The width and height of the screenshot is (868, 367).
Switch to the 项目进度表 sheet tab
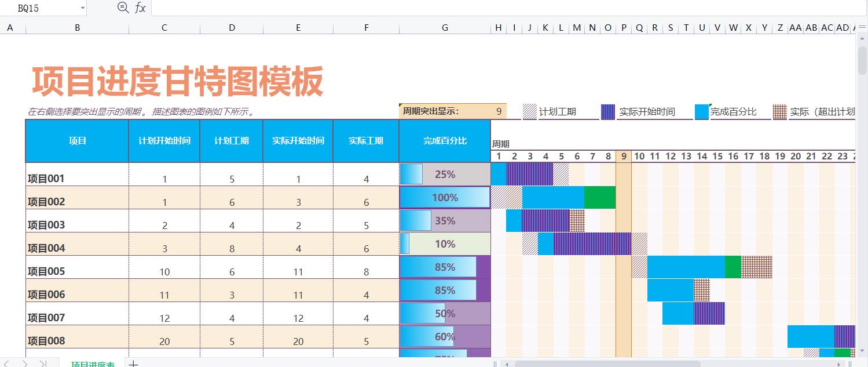tap(93, 364)
